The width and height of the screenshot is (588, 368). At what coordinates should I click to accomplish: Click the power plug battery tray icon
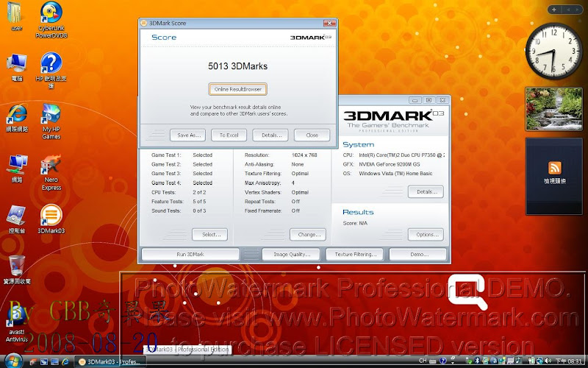[x=531, y=361]
